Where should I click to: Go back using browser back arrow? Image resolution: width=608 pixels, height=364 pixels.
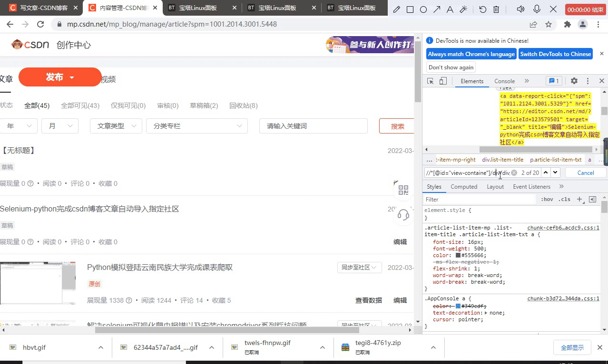tap(11, 24)
